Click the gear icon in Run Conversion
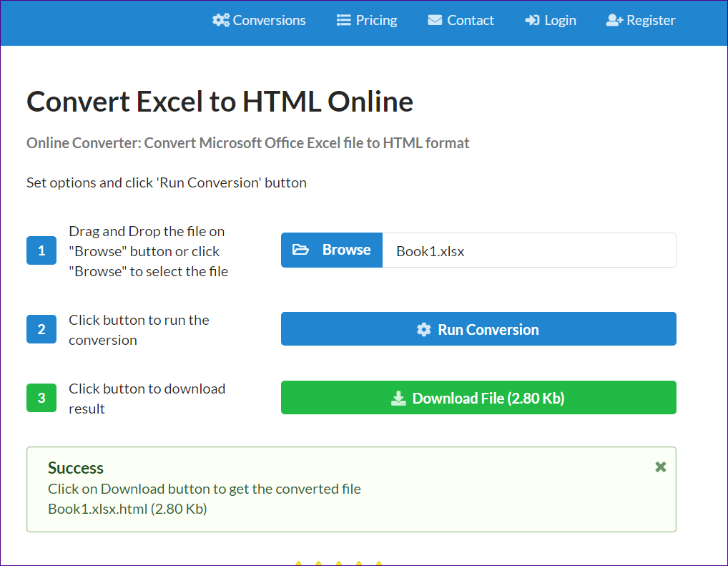 (x=424, y=329)
